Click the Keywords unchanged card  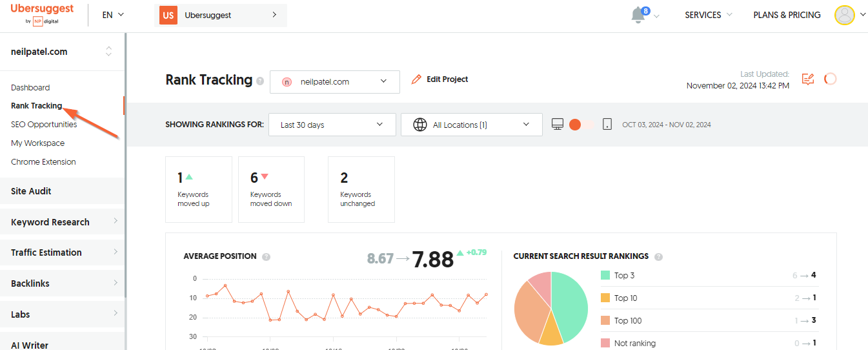pos(361,189)
